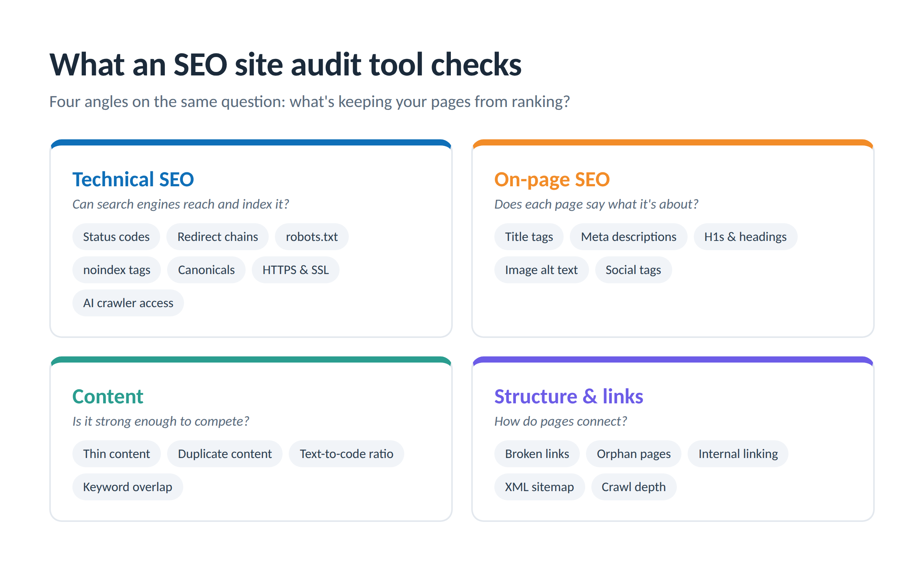
Task: Click 'Is it strong enough to compete?'
Action: point(161,421)
